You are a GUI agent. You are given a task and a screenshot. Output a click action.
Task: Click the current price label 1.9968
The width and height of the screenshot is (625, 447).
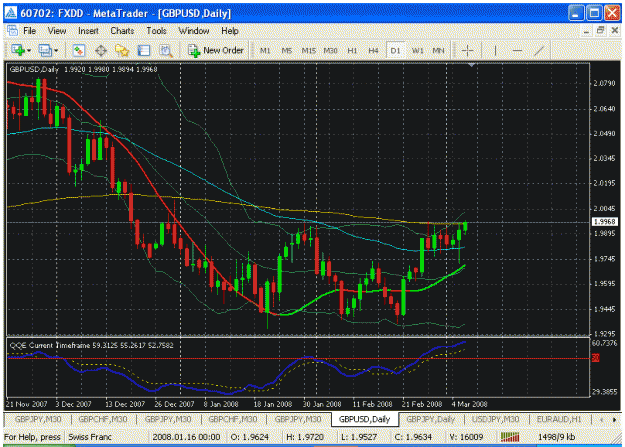[605, 222]
